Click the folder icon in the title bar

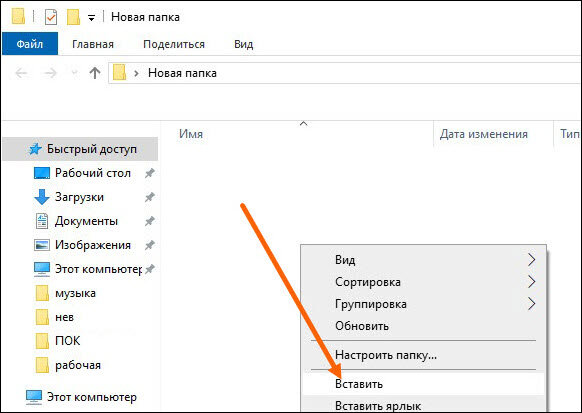[18, 16]
